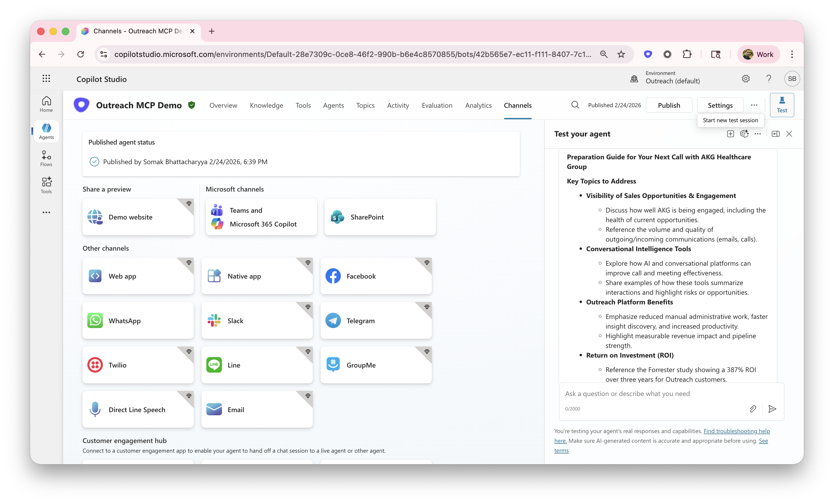Open Flows in the left sidebar
834x504 pixels.
click(x=46, y=159)
